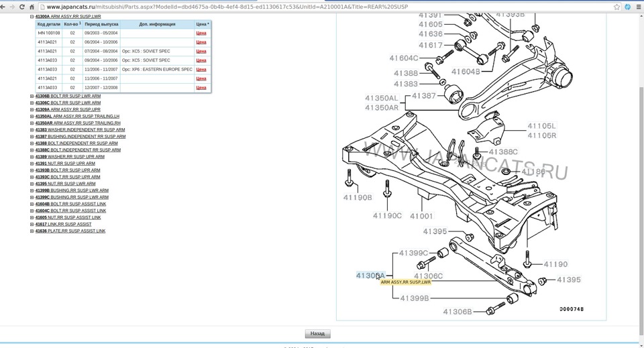
Task: Click the 41604C label in the diagram
Action: 404,58
